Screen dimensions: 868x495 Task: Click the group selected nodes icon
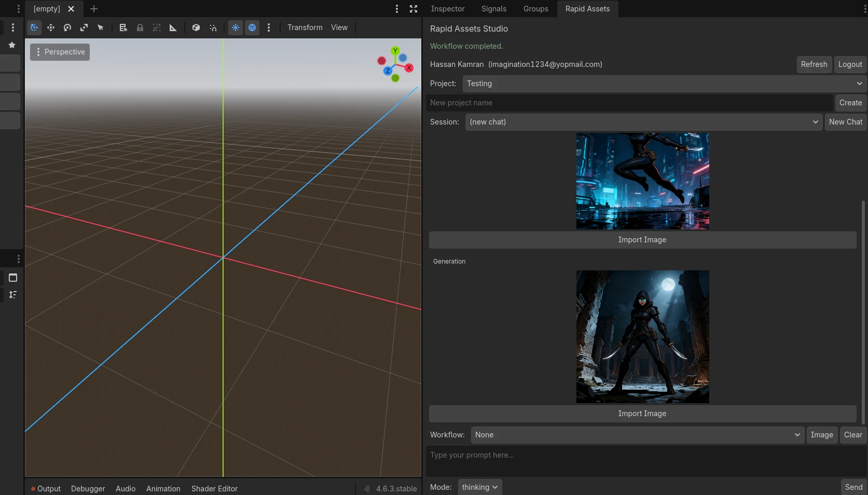(x=156, y=27)
